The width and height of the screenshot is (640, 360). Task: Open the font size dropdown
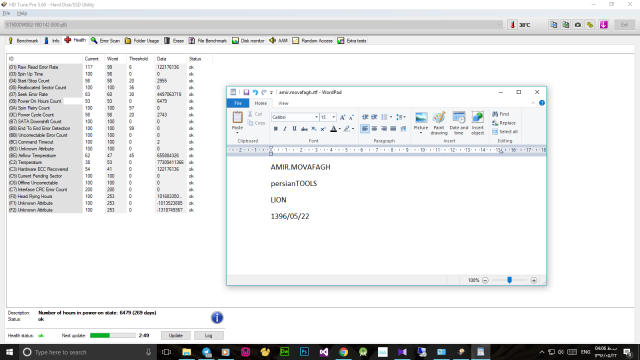333,117
